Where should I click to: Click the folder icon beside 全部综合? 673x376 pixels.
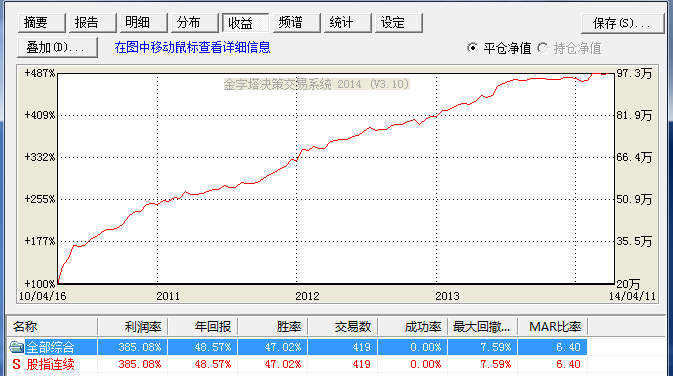16,347
